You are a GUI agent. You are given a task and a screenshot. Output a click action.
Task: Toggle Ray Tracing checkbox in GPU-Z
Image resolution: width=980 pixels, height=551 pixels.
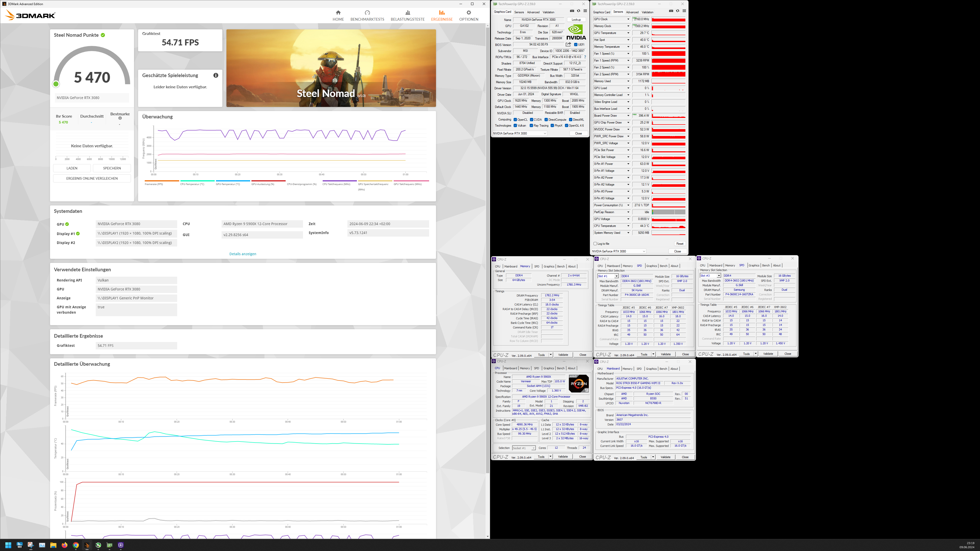point(531,126)
